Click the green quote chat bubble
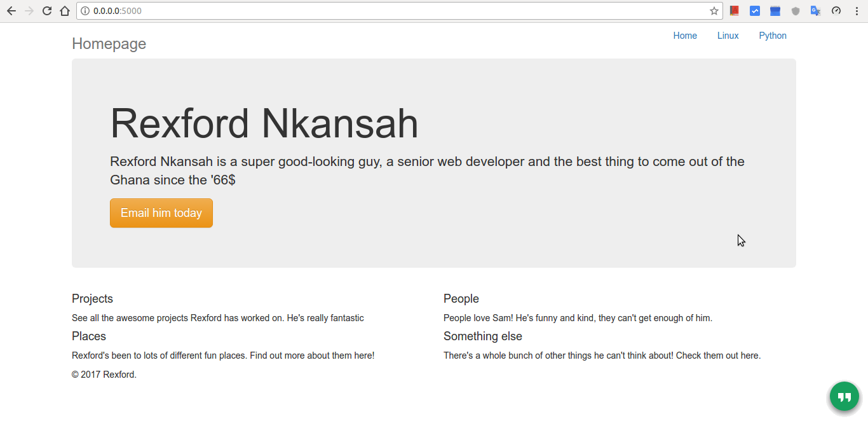 pos(844,397)
